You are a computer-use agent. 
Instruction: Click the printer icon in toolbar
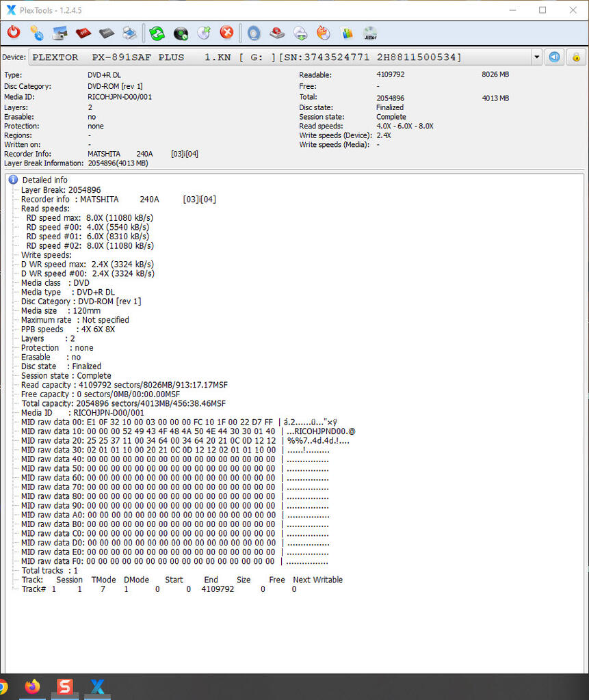point(129,33)
